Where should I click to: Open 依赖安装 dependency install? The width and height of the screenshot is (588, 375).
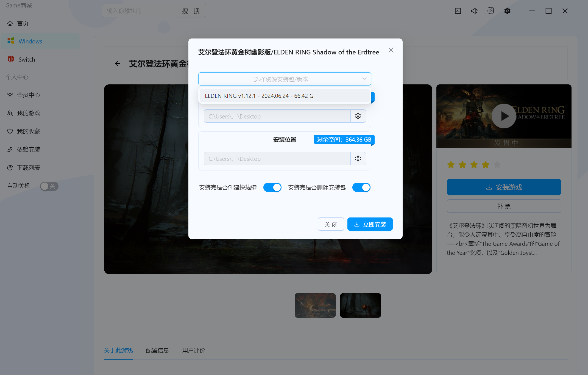[x=40, y=150]
